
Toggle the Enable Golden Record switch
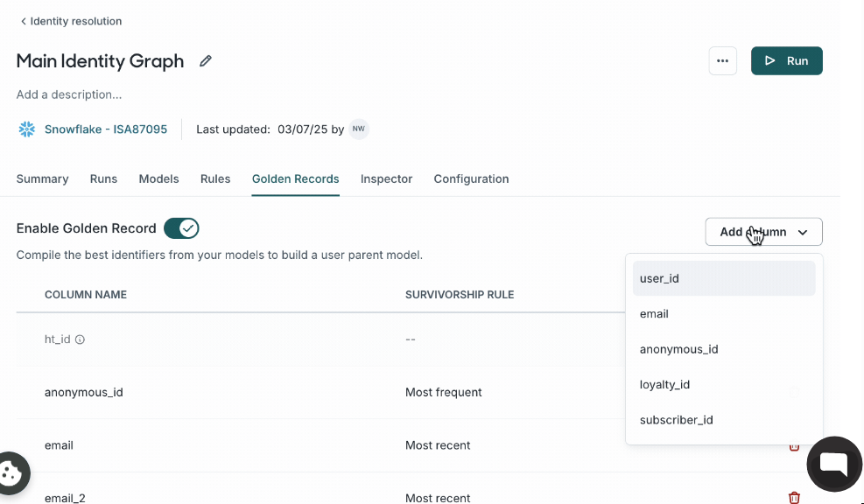point(181,228)
